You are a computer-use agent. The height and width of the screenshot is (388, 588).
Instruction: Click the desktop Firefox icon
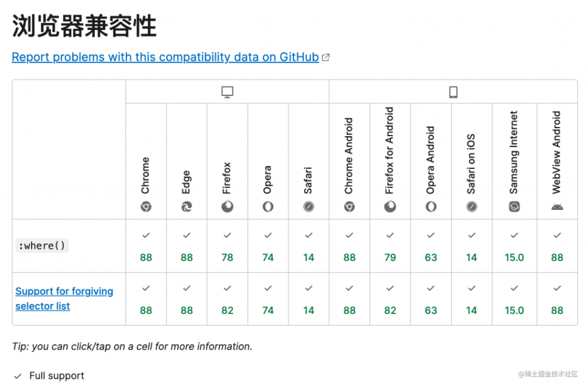pyautogui.click(x=227, y=207)
